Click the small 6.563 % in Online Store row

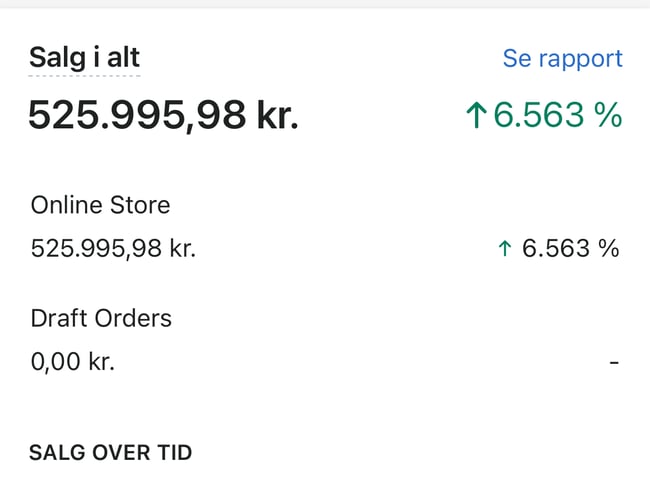tap(570, 248)
